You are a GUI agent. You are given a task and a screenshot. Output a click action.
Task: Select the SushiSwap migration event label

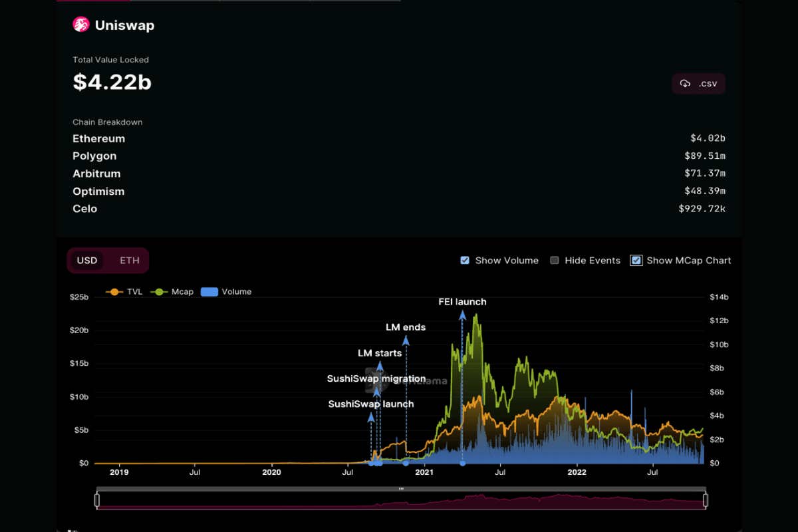(376, 379)
